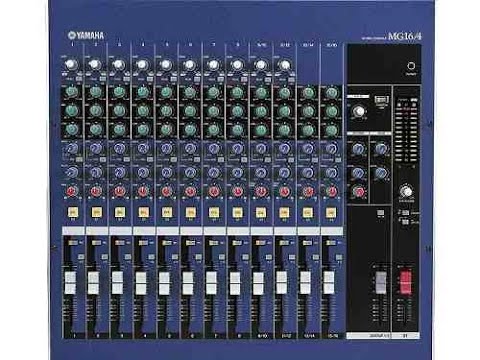Click the middle green EQ knob on channel 9/10

(261, 111)
